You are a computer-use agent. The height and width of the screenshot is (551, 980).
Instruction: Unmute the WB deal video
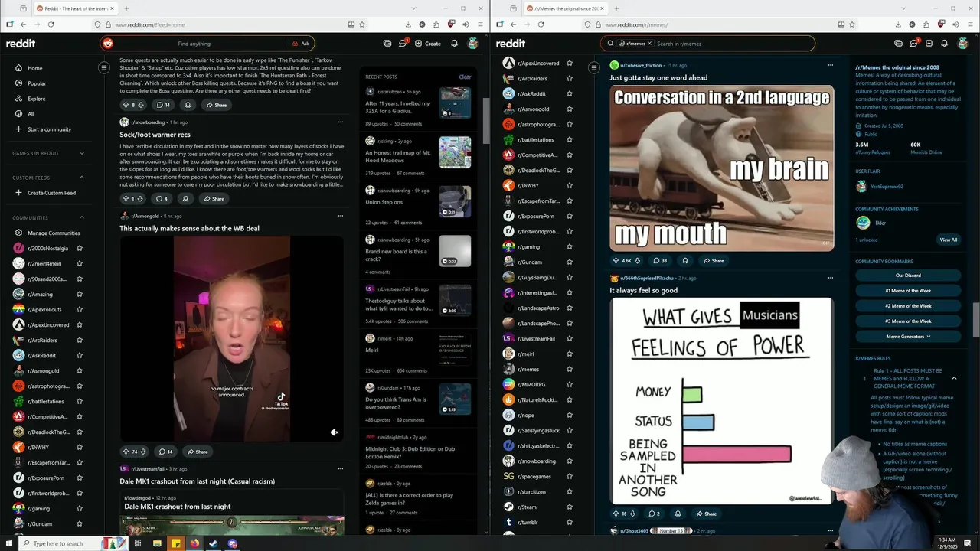335,432
